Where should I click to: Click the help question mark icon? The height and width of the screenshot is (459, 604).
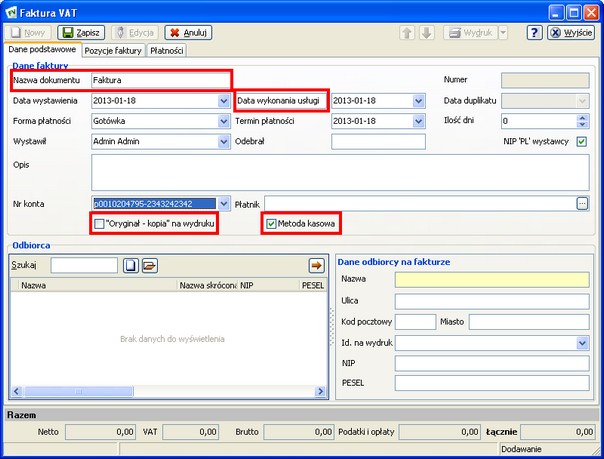(535, 32)
